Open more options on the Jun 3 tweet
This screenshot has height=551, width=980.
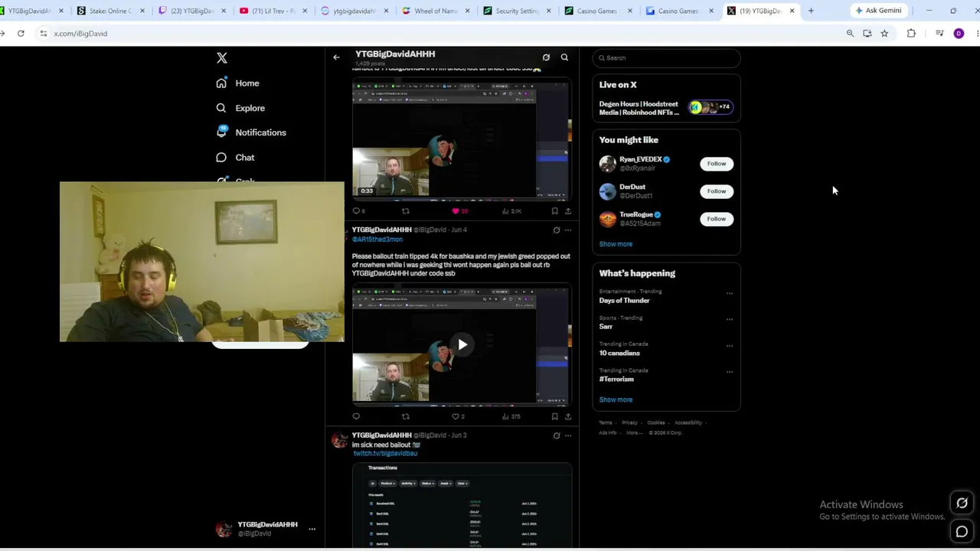(x=568, y=435)
